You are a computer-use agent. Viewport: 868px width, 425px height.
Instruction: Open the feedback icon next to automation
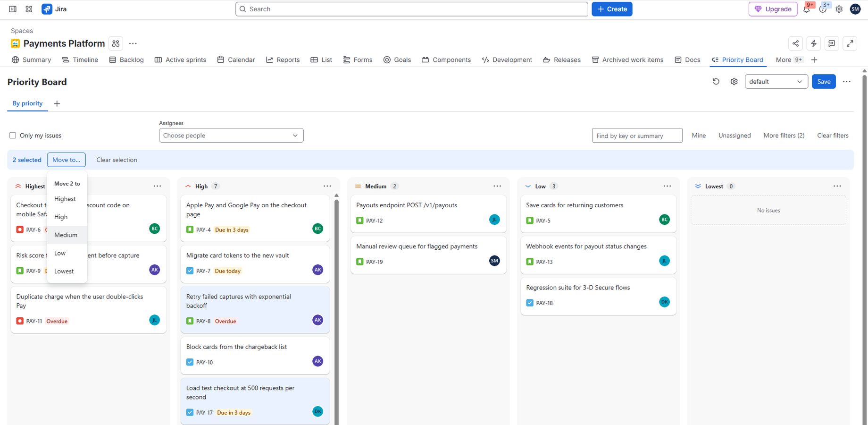(832, 43)
